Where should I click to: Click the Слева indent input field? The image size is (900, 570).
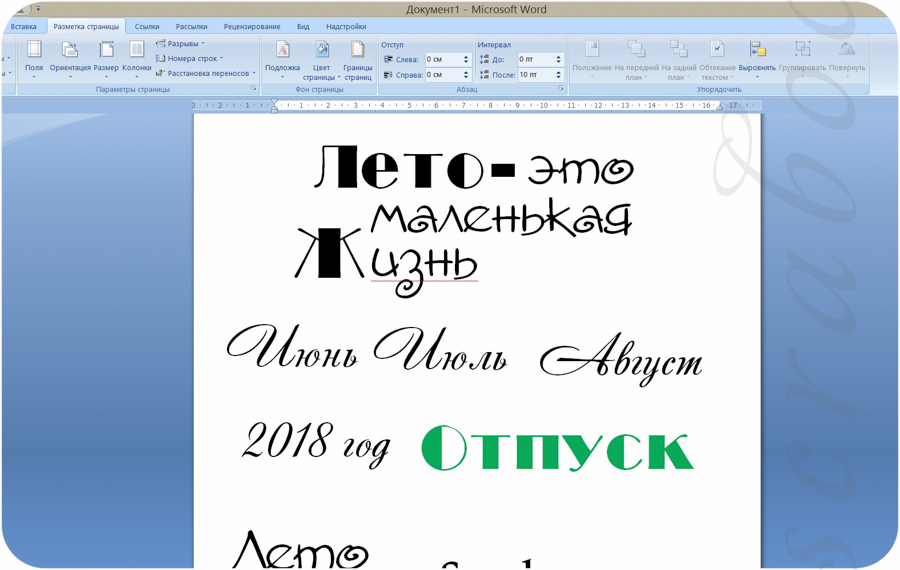pyautogui.click(x=442, y=60)
